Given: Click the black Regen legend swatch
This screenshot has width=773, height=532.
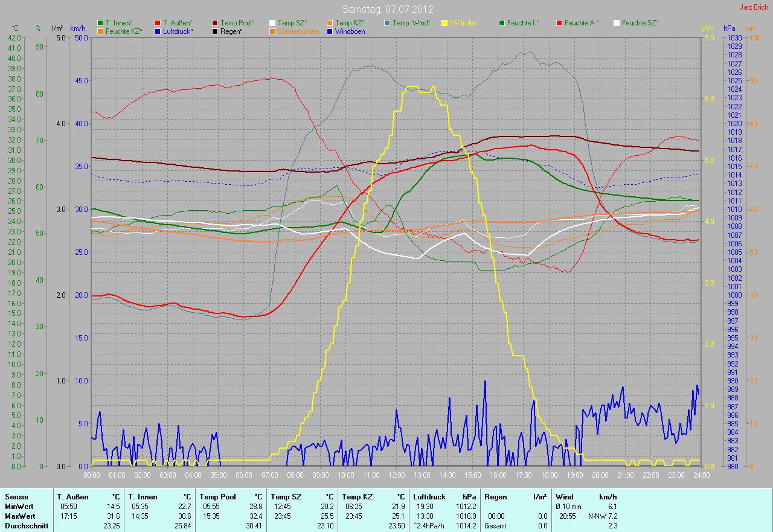Looking at the screenshot, I should click(x=215, y=31).
